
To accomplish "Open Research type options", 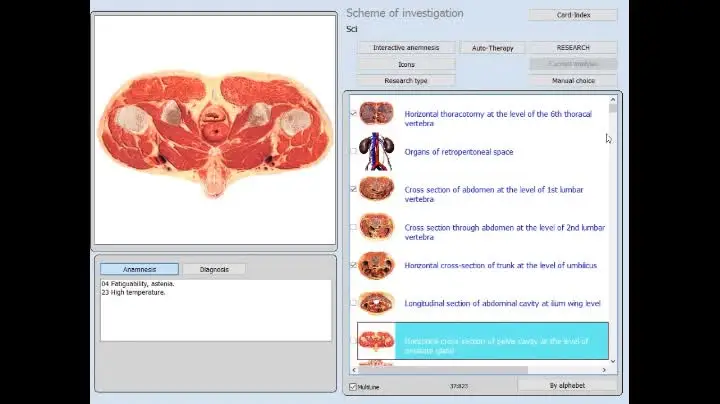I will 406,81.
